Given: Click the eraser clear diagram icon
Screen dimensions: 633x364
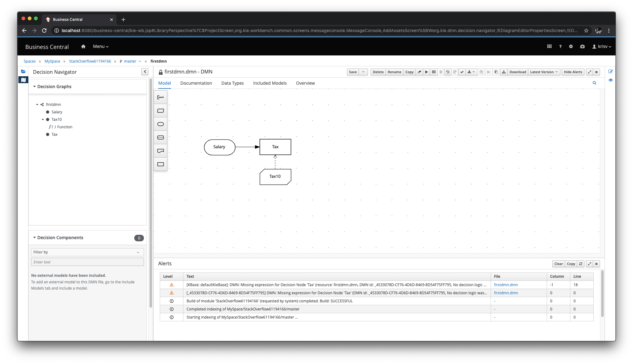Looking at the screenshot, I should [419, 72].
